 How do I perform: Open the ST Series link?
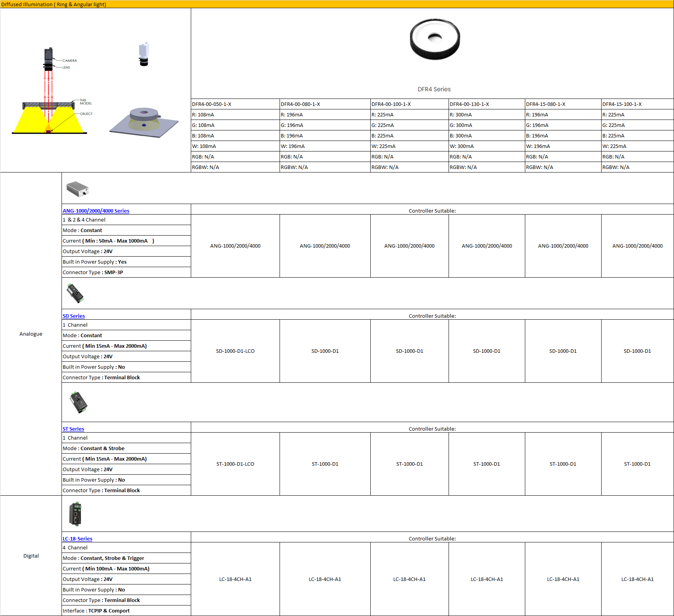point(73,429)
